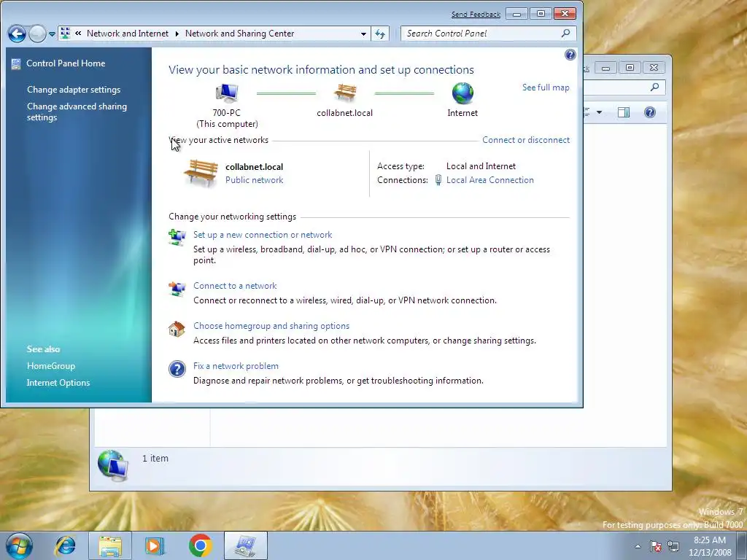
Task: Click the Public network link
Action: 255,180
